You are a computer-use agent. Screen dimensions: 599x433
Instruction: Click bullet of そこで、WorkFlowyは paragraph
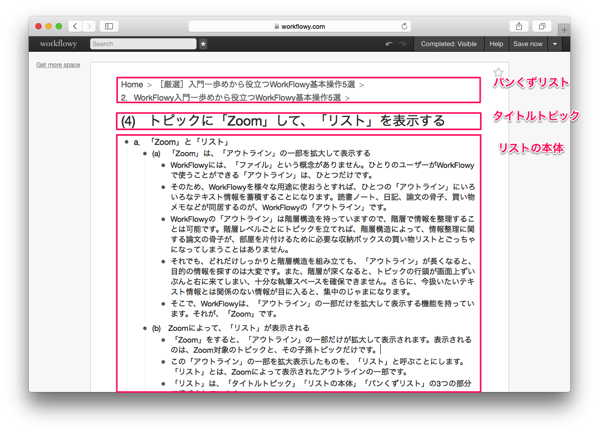(163, 304)
